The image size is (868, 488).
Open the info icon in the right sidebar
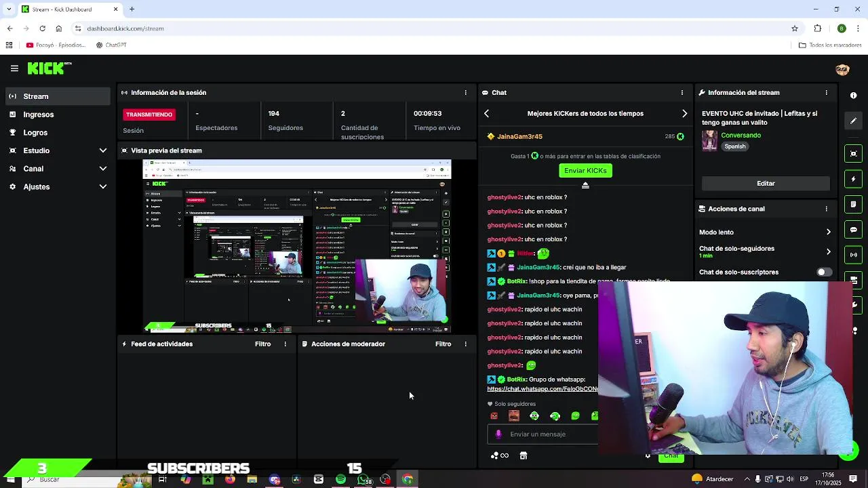tap(854, 96)
